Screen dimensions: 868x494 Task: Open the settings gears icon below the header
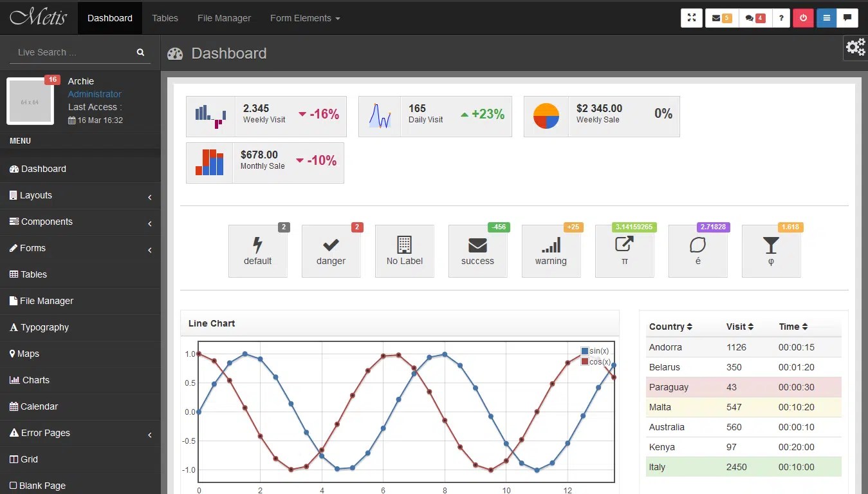click(x=855, y=47)
